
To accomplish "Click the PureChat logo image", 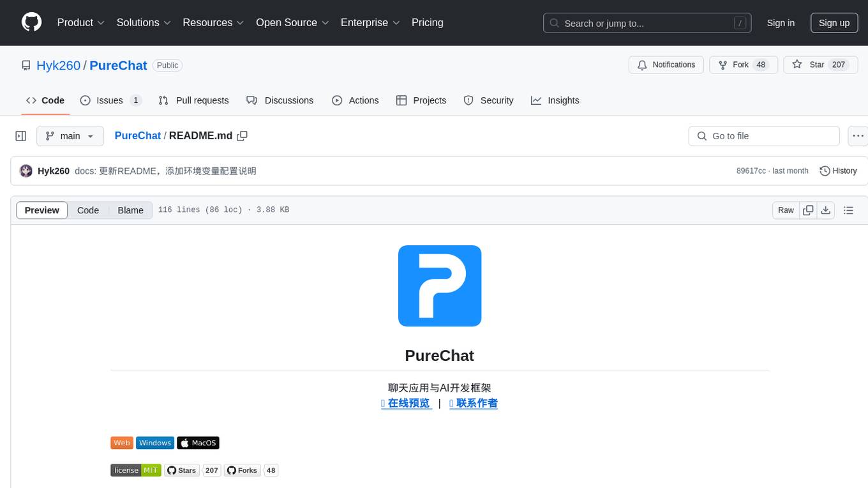I will [x=440, y=286].
